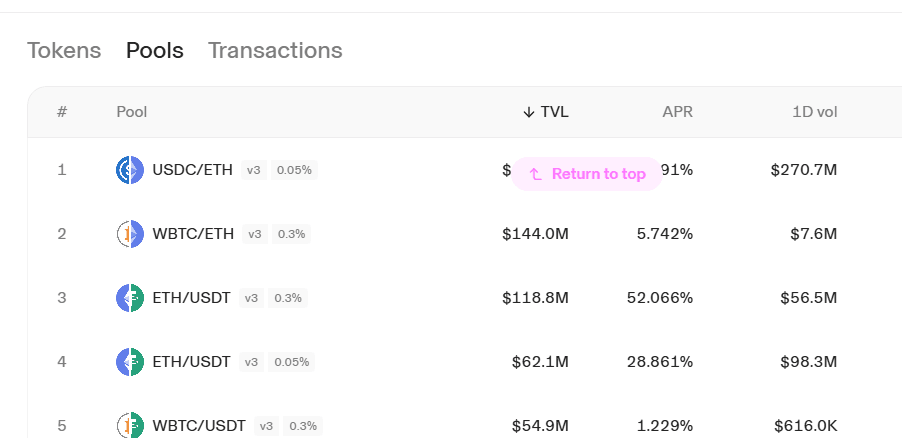902x438 pixels.
Task: Click the TVL sort arrow icon
Action: 529,112
